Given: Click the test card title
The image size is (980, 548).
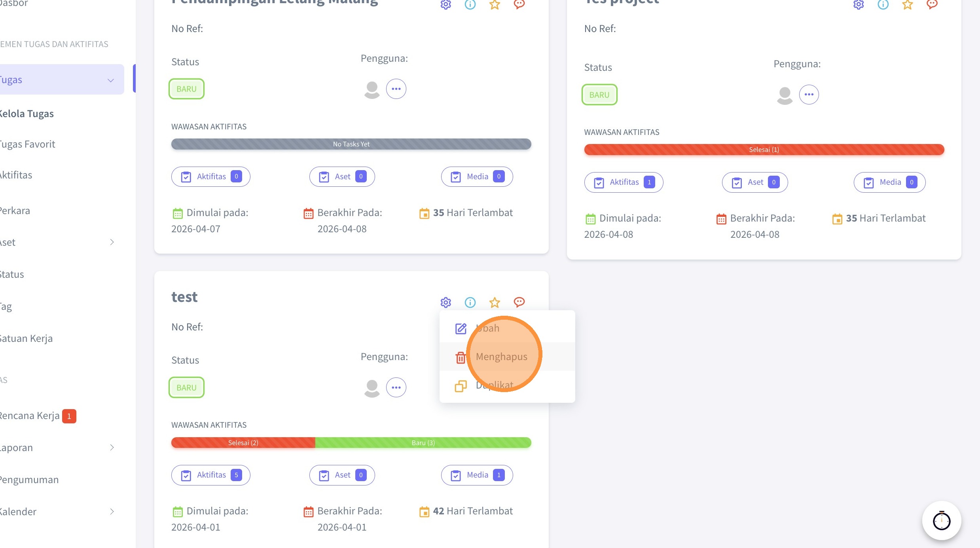Looking at the screenshot, I should [184, 297].
